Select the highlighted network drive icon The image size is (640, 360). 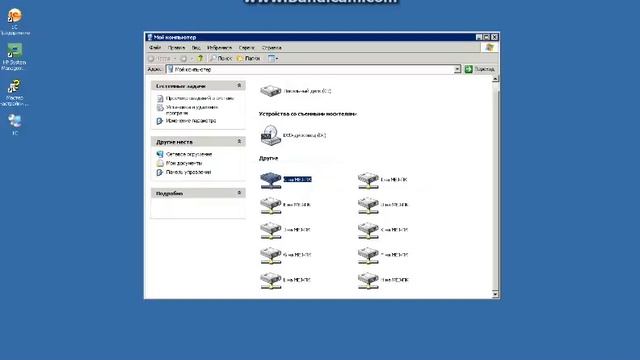coord(271,180)
